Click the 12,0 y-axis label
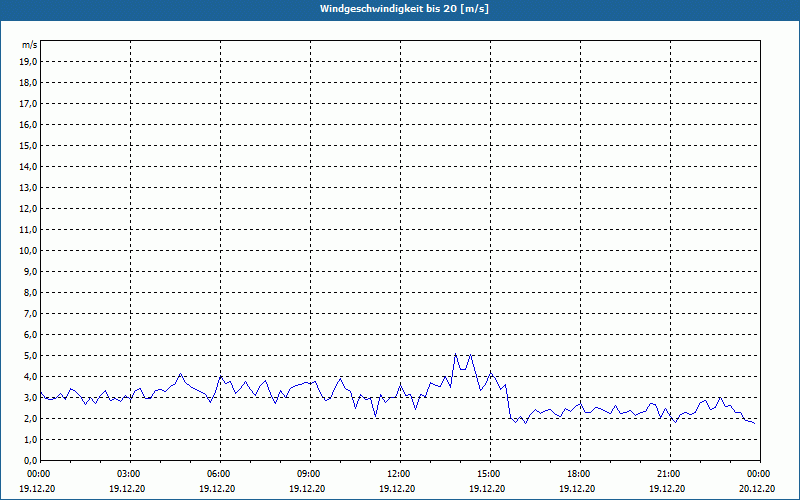Image resolution: width=800 pixels, height=500 pixels. point(28,209)
